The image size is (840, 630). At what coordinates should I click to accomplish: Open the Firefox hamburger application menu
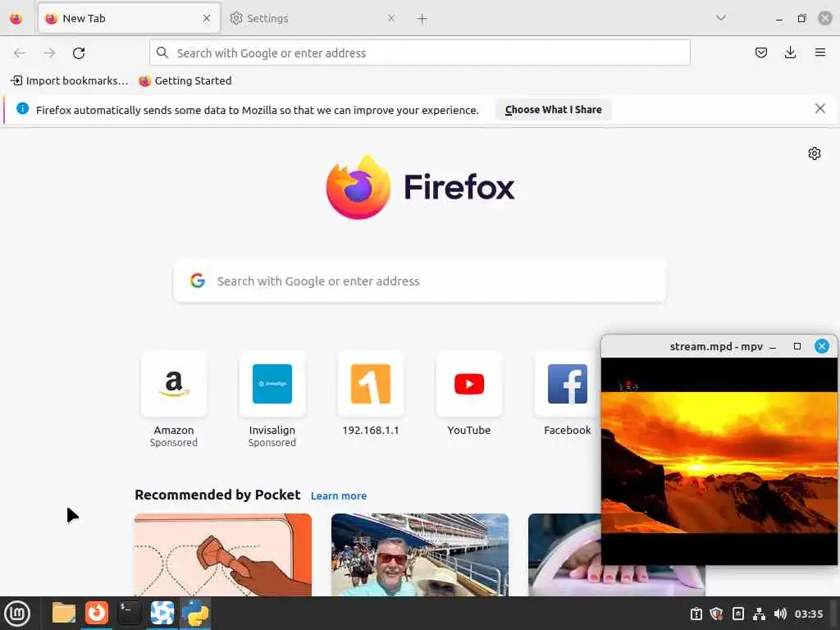(x=819, y=52)
